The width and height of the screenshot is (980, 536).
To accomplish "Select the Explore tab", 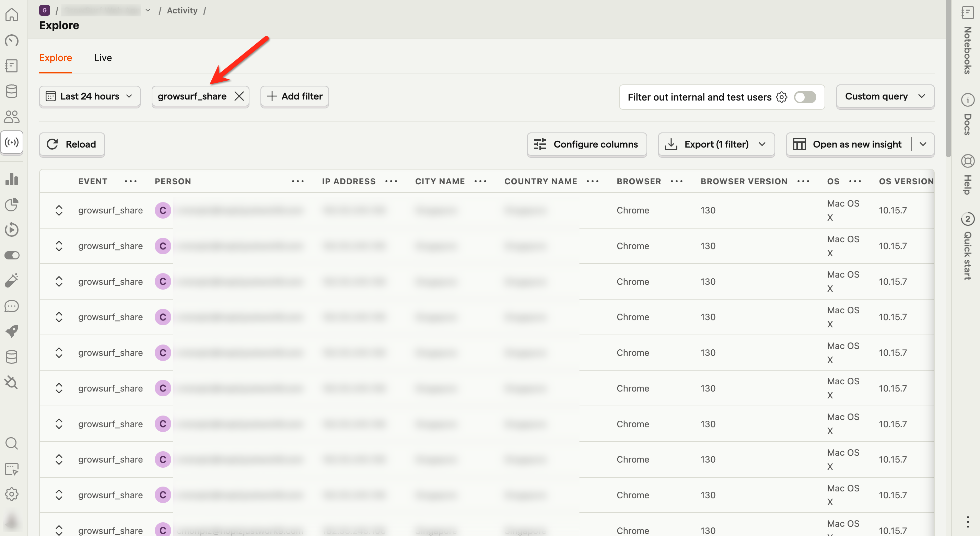I will (x=56, y=58).
